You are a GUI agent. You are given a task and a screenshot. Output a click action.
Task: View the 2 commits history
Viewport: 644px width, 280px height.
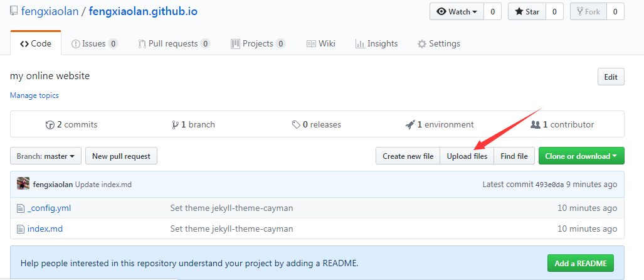tap(71, 124)
